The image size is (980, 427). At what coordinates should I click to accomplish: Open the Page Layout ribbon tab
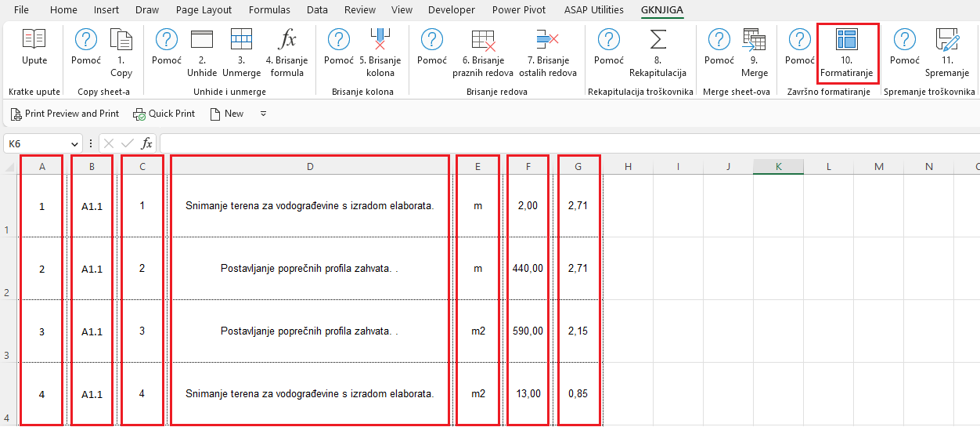[x=204, y=10]
